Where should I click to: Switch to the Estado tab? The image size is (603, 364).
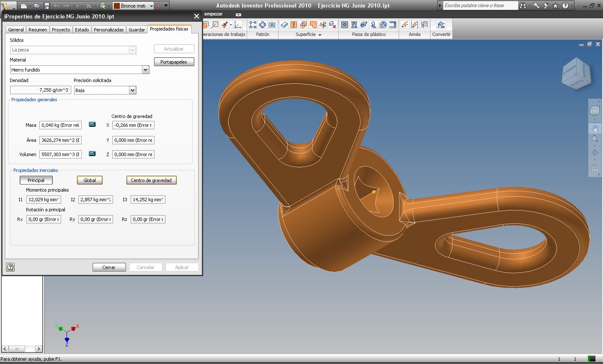pos(82,30)
